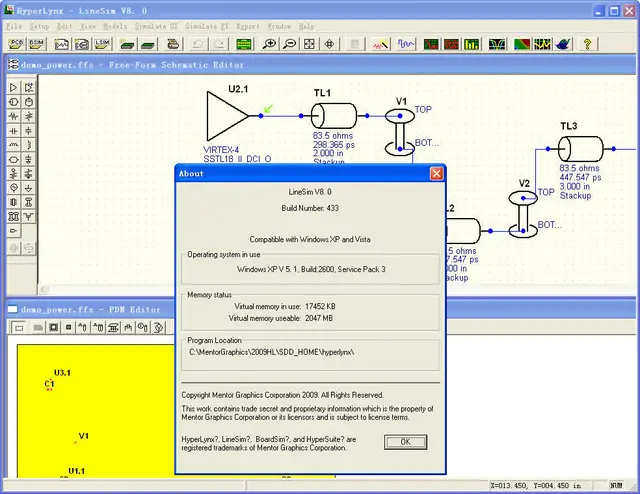Select the vertical capacitor symbol tool

click(28, 131)
